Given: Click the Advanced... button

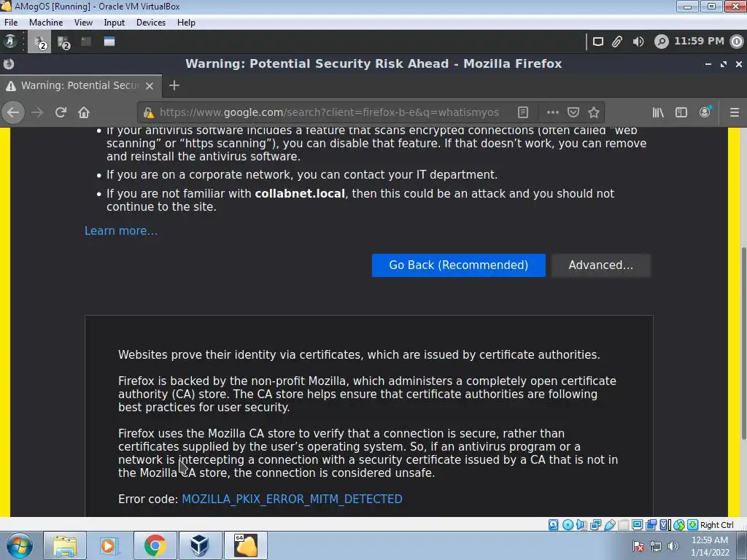Looking at the screenshot, I should point(601,265).
